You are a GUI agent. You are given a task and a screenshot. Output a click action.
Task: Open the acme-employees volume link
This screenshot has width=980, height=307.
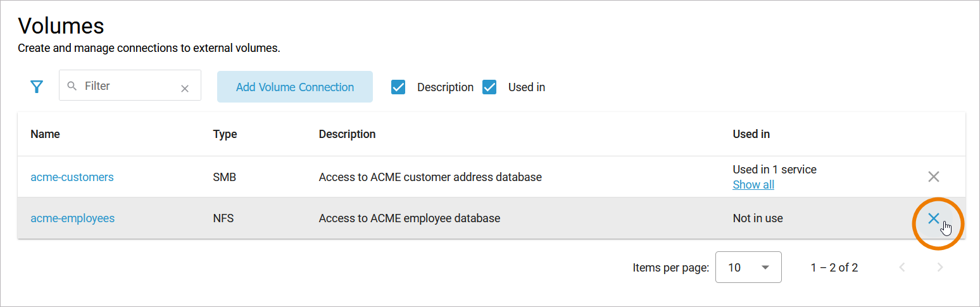click(x=73, y=218)
